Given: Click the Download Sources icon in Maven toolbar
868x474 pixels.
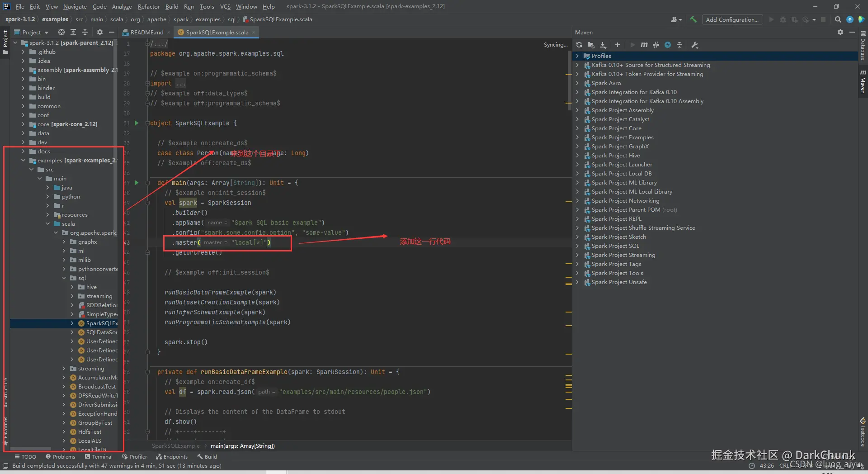Looking at the screenshot, I should click(x=603, y=45).
